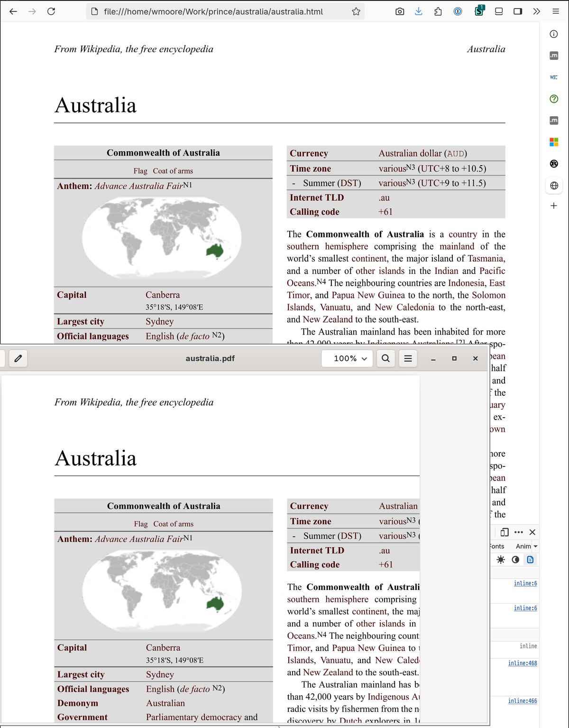Click the australia.pdf title text
This screenshot has height=728, width=569.
point(210,358)
